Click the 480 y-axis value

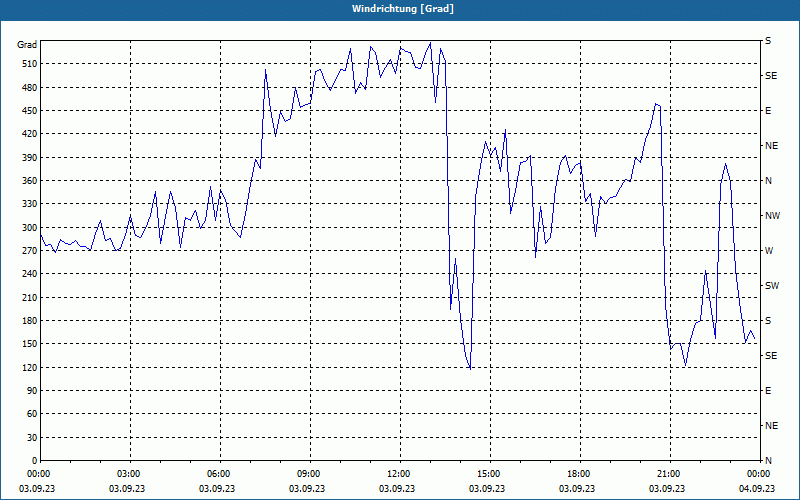click(x=29, y=88)
